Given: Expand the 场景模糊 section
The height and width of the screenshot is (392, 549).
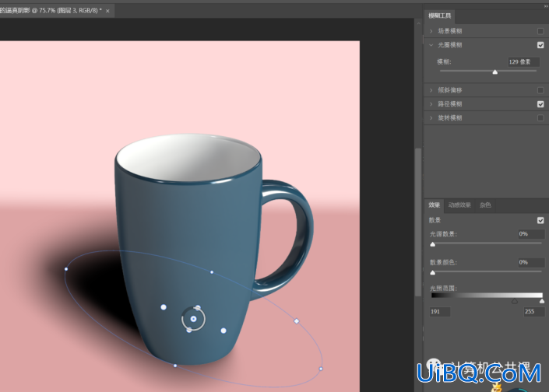Looking at the screenshot, I should [x=431, y=31].
